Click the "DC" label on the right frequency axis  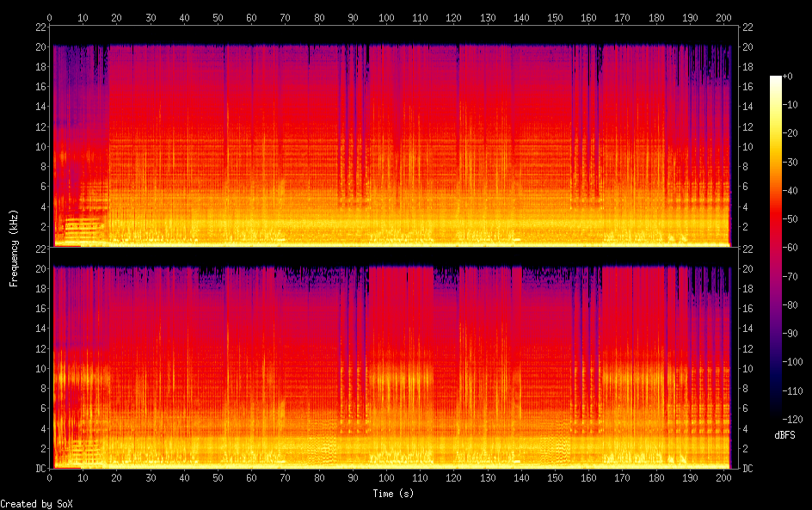747,469
